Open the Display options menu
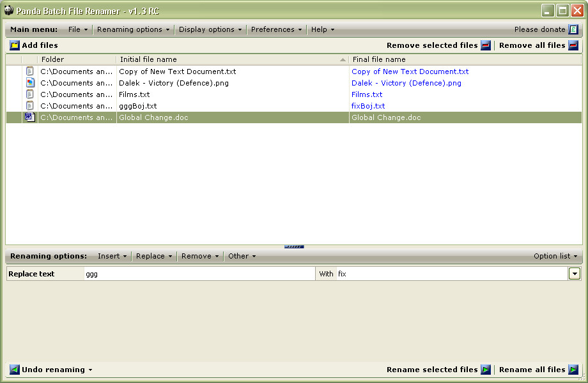 [x=210, y=29]
